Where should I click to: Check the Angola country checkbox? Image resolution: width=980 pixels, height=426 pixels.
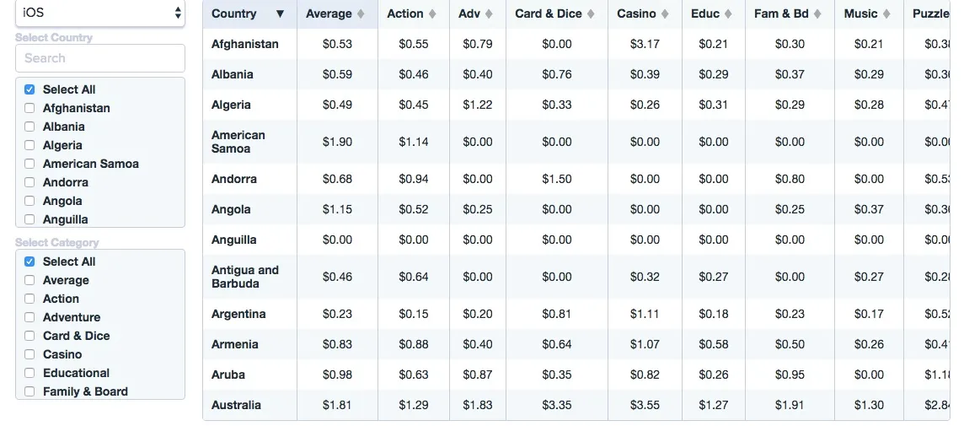coord(29,201)
